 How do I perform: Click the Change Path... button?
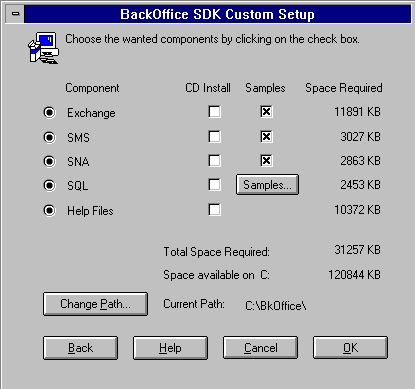point(95,304)
